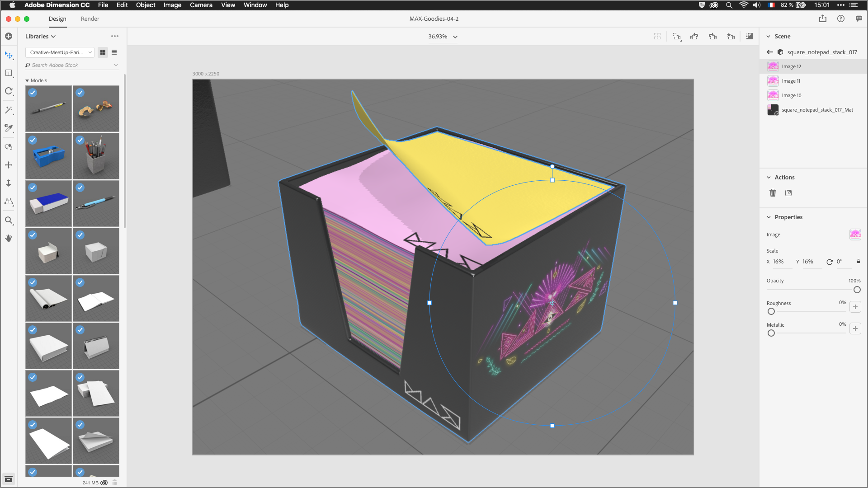This screenshot has width=868, height=488.
Task: Click the plus button next to Roughness
Action: 855,307
